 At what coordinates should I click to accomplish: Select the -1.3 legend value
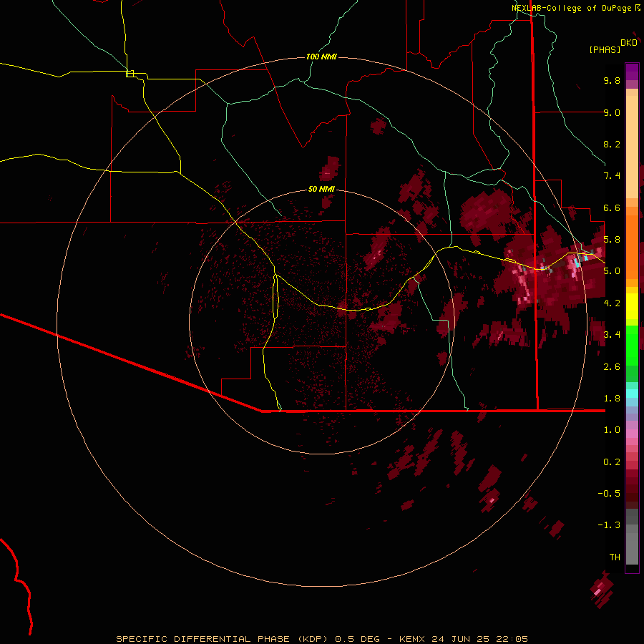click(x=609, y=525)
